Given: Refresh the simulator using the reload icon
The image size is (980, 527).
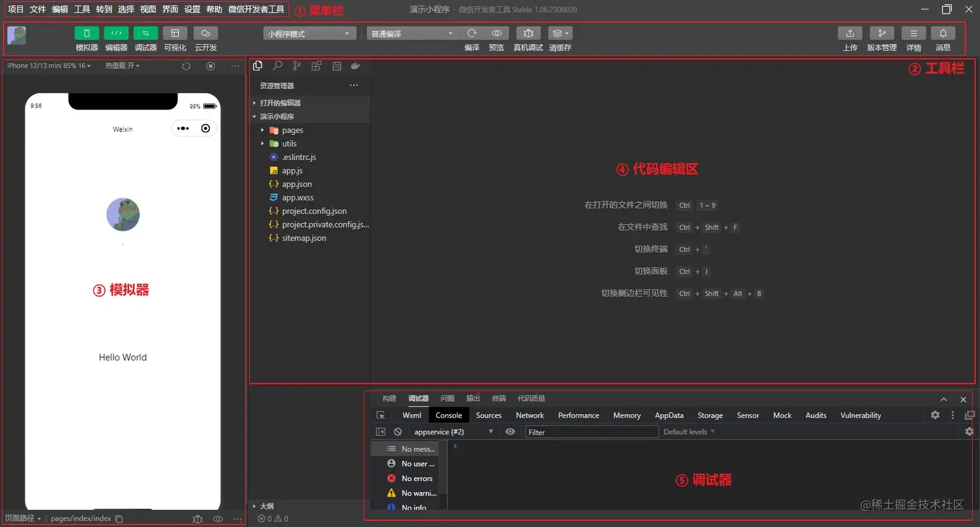Looking at the screenshot, I should tap(186, 66).
